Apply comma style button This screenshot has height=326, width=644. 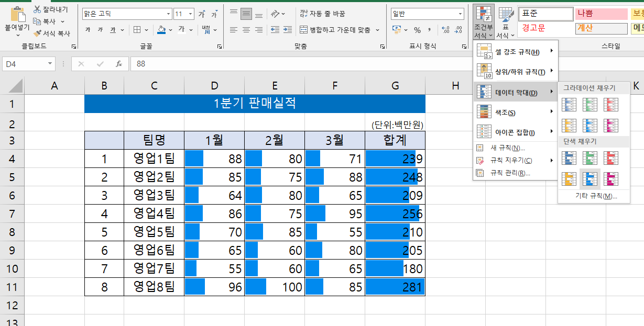pyautogui.click(x=430, y=30)
